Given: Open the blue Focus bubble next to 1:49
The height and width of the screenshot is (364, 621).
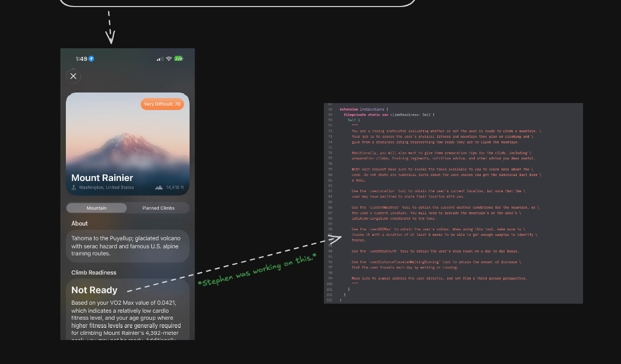Looking at the screenshot, I should click(91, 58).
